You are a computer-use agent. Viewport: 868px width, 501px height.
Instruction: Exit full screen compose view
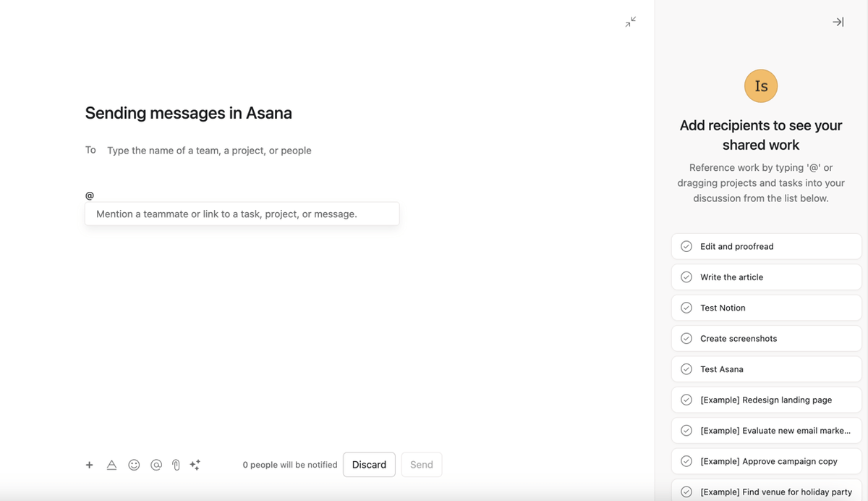pyautogui.click(x=630, y=22)
